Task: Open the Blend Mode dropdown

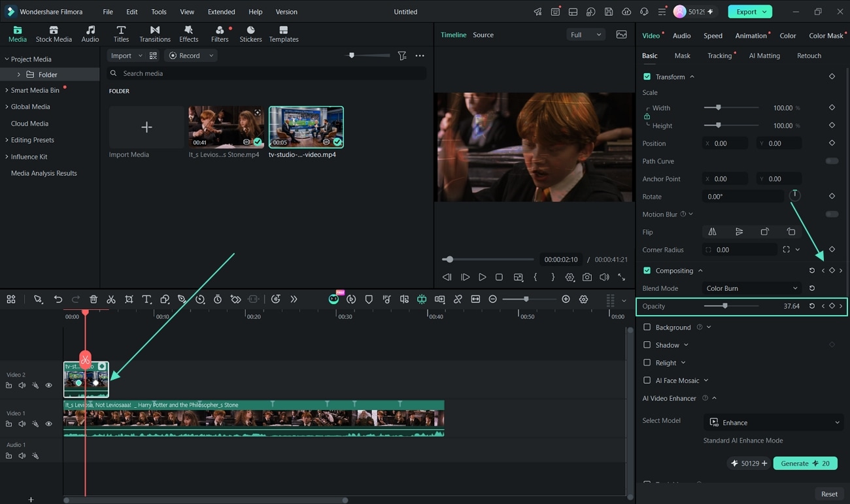Action: pyautogui.click(x=752, y=288)
